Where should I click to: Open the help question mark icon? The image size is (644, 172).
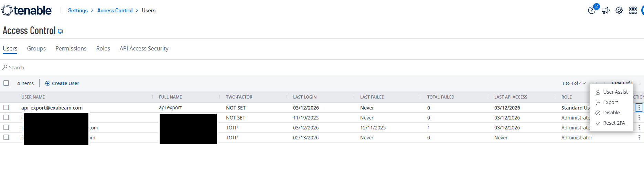(x=591, y=10)
